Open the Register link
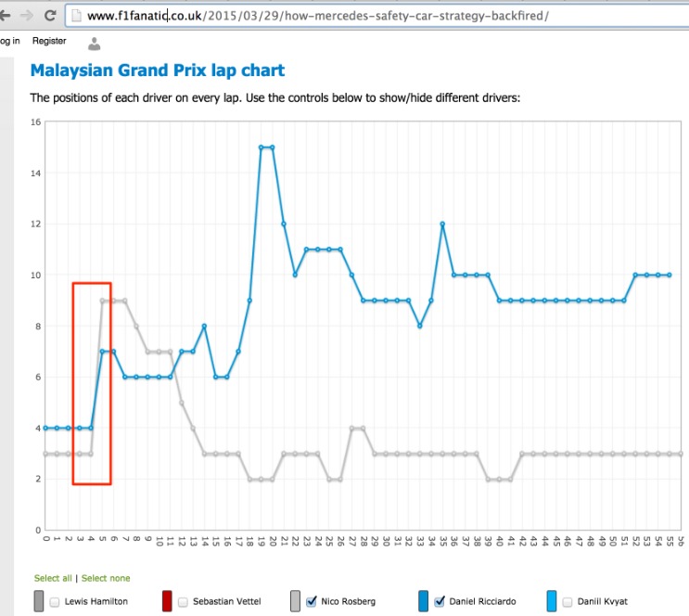 [x=49, y=41]
